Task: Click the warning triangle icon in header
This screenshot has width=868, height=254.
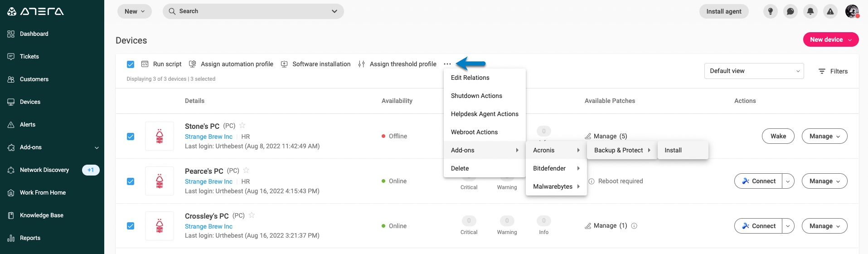Action: [830, 11]
